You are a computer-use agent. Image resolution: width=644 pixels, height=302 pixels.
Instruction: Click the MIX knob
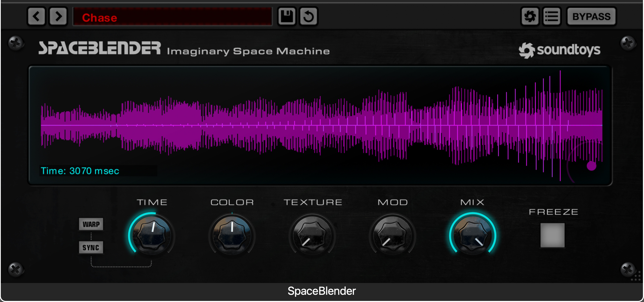(473, 235)
